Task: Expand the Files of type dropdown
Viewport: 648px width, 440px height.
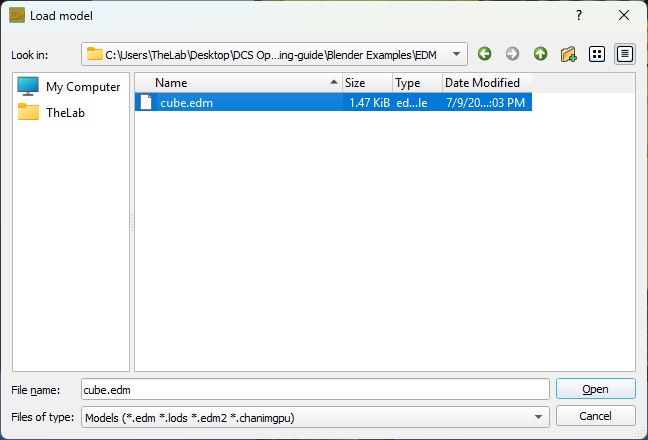Action: click(x=538, y=417)
